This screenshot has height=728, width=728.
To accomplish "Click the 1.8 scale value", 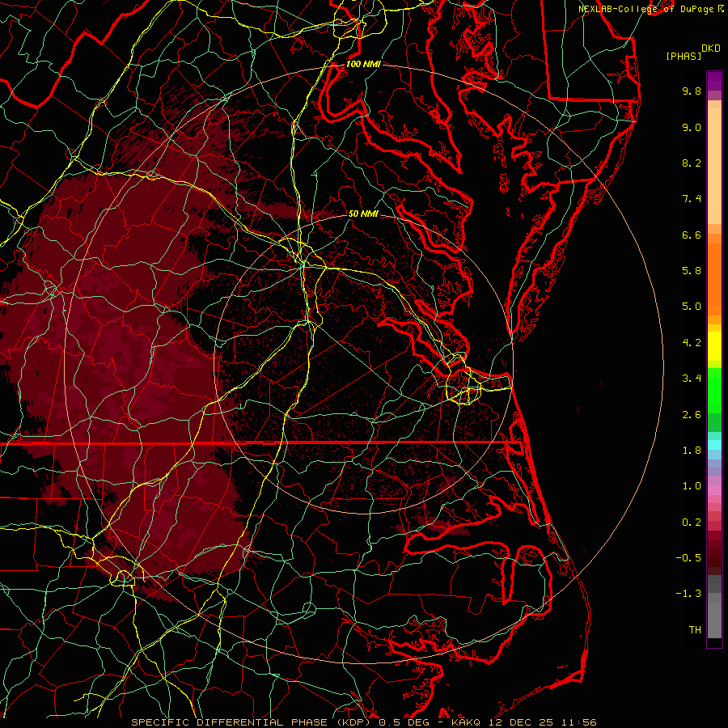I will [692, 451].
